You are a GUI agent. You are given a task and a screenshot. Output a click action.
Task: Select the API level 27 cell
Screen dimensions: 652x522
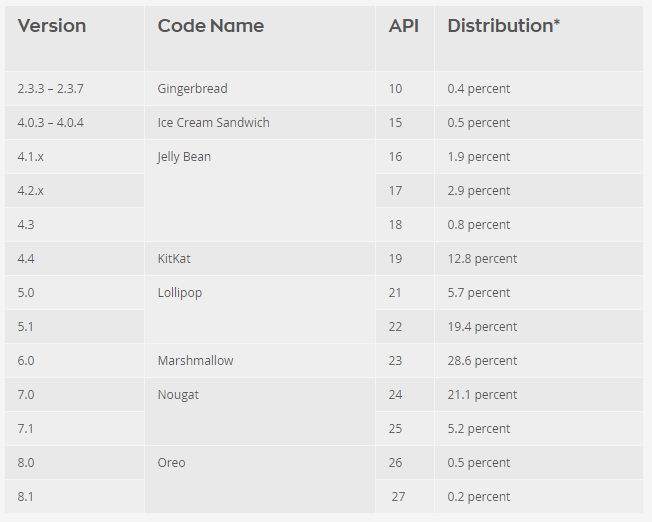coord(405,497)
